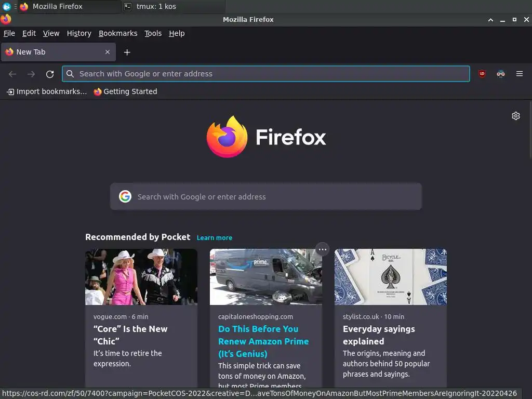Open the uBlock Origin extension
The height and width of the screenshot is (399, 532).
click(482, 74)
